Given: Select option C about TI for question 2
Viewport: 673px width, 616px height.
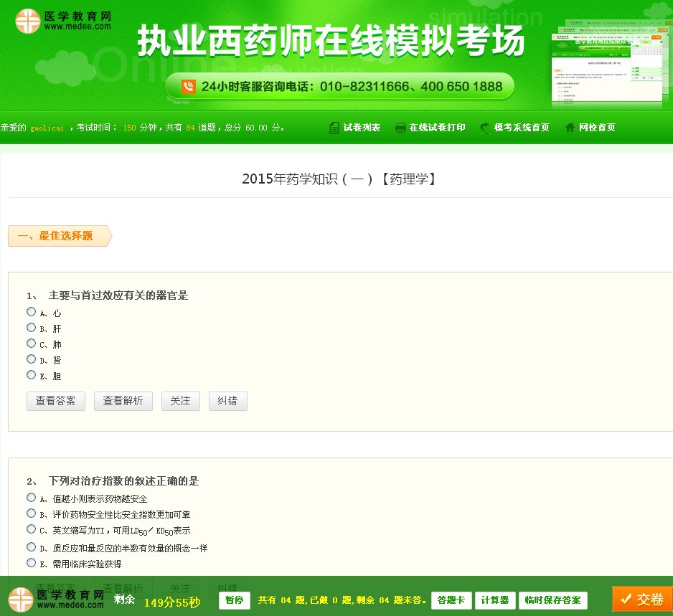Looking at the screenshot, I should pos(31,529).
